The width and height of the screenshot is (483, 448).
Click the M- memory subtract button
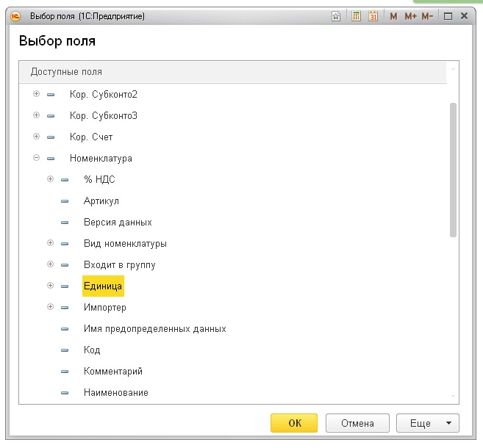click(x=427, y=16)
